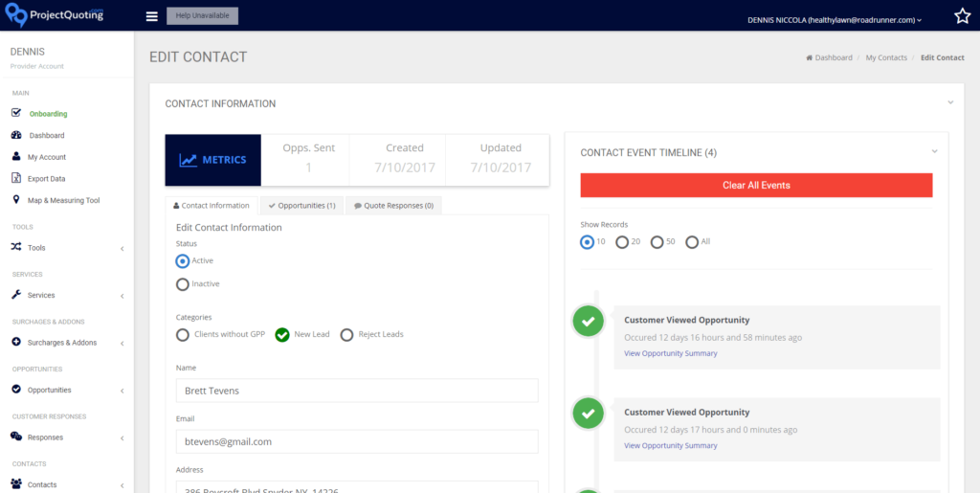Open Dashboard in the sidebar
Viewport: 980px width, 493px height.
point(47,136)
